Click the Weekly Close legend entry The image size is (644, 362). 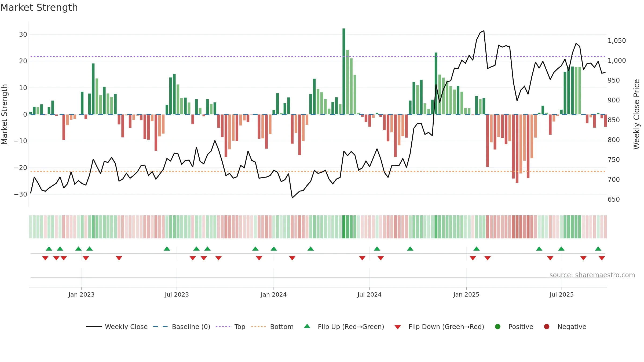click(117, 327)
